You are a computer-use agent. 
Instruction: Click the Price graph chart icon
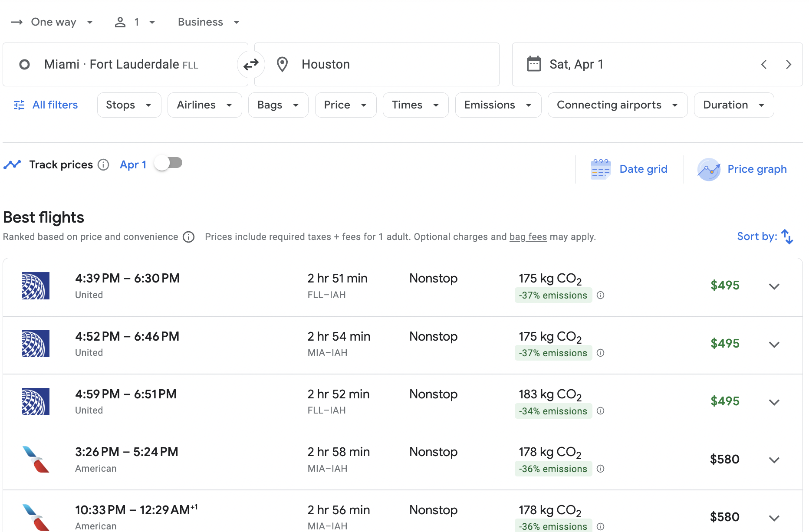pos(709,169)
